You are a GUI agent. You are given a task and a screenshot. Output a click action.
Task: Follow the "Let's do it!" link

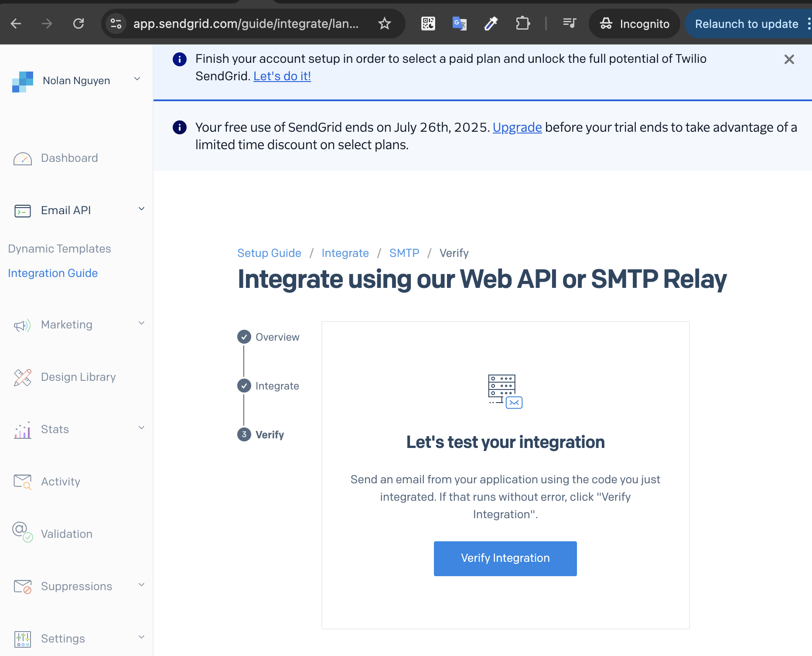282,76
